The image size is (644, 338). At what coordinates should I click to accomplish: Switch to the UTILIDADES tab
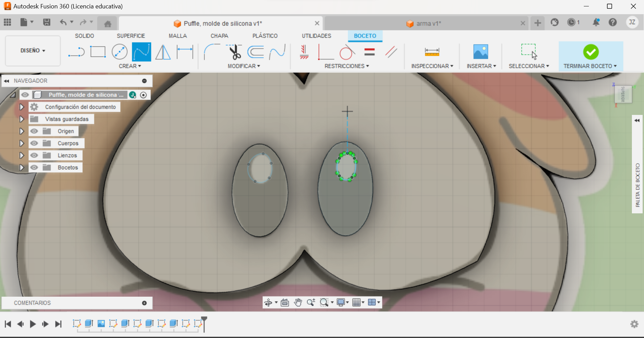pos(316,36)
